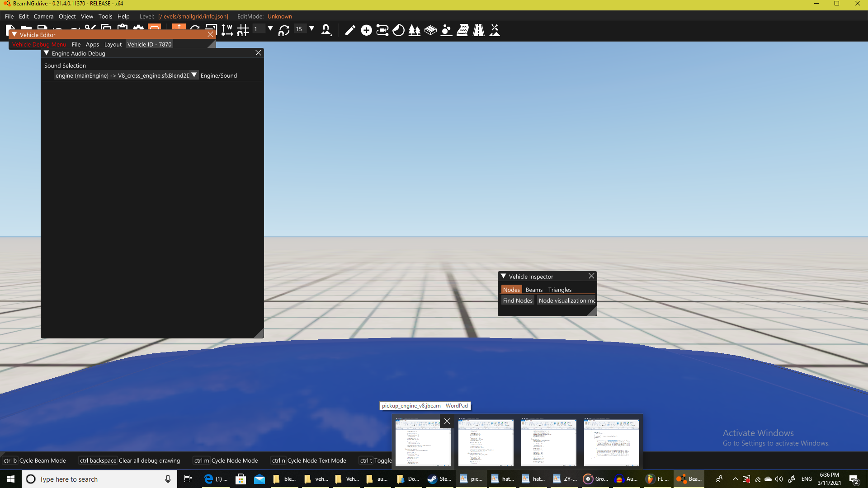The image size is (868, 488).
Task: Open the File menu in main menu bar
Action: [9, 16]
